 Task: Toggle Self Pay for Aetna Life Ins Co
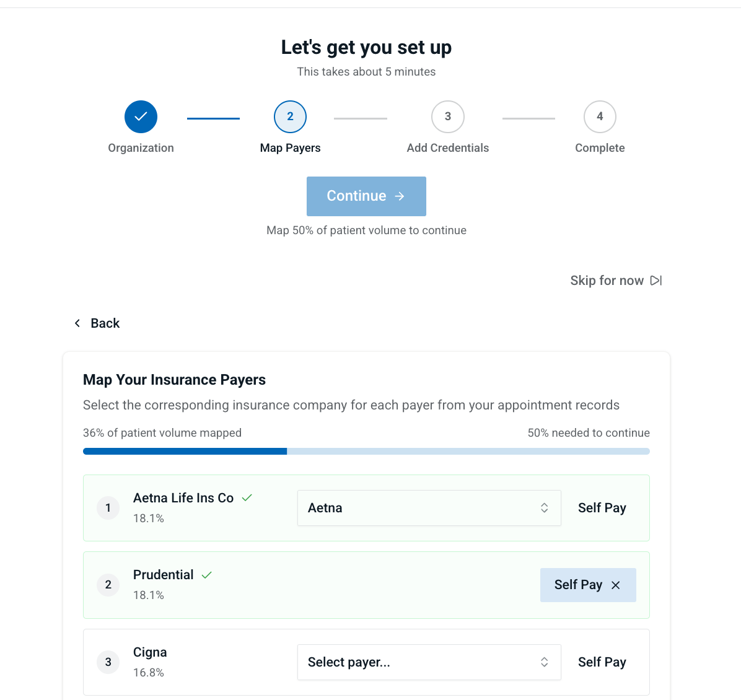coord(602,508)
